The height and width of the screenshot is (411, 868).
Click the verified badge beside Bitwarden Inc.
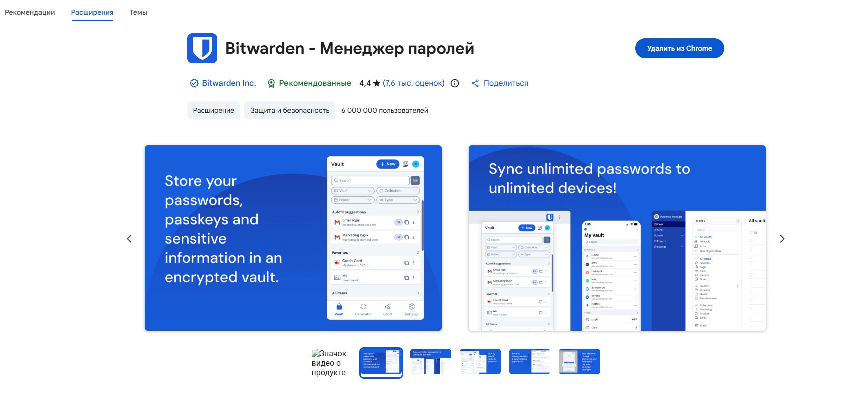[194, 83]
